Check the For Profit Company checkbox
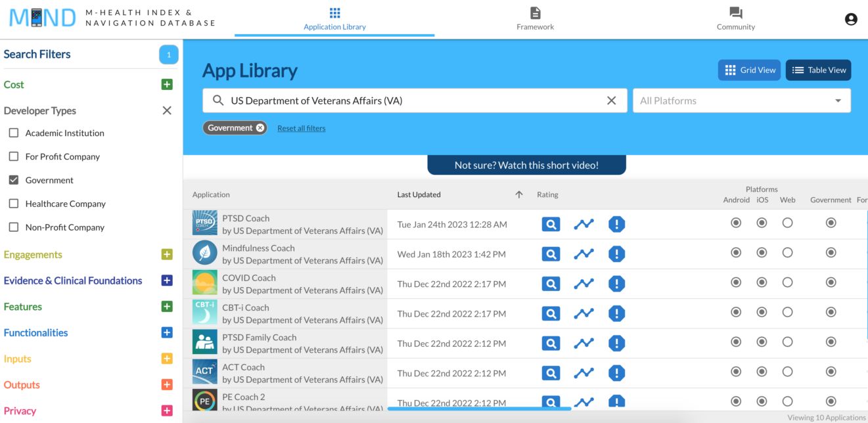This screenshot has width=868, height=423. (x=14, y=156)
